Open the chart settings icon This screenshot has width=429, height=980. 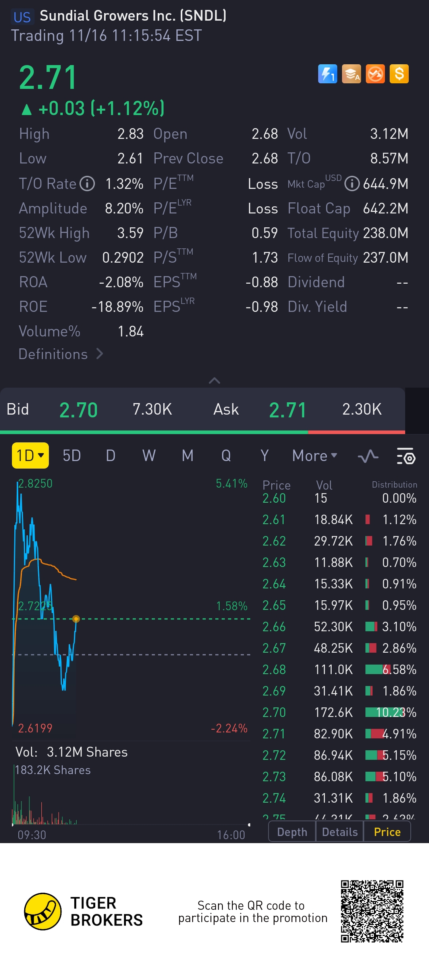pyautogui.click(x=406, y=456)
